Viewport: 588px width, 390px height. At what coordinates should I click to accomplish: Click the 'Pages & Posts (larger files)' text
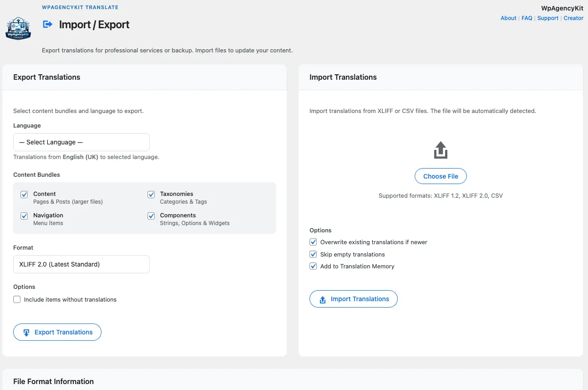pos(68,202)
